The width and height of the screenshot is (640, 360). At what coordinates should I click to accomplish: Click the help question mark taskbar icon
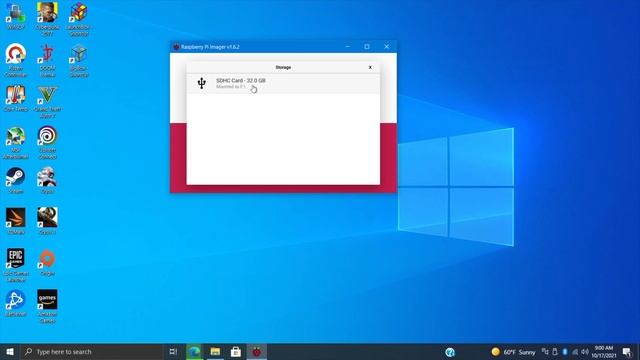pyautogui.click(x=450, y=352)
